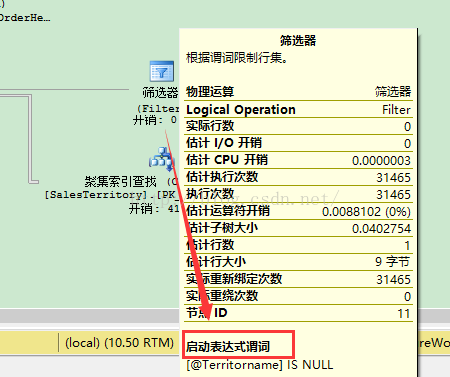Image resolution: width=450 pixels, height=377 pixels.
Task: Click the OrderHe… truncated object name at top left
Action: (x=25, y=18)
